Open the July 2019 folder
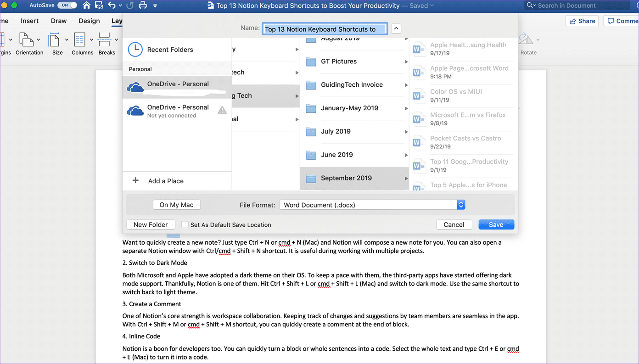639x364 pixels. pyautogui.click(x=354, y=132)
